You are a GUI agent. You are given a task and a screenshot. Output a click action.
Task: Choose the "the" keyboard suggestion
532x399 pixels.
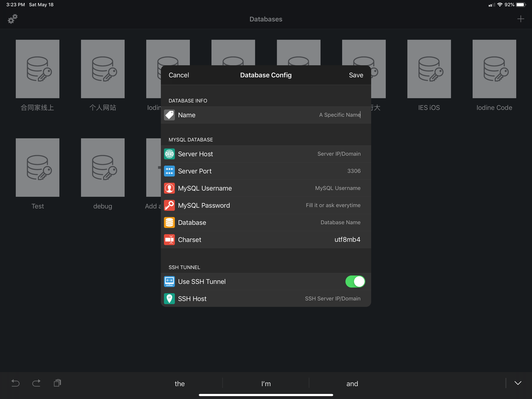pyautogui.click(x=180, y=384)
